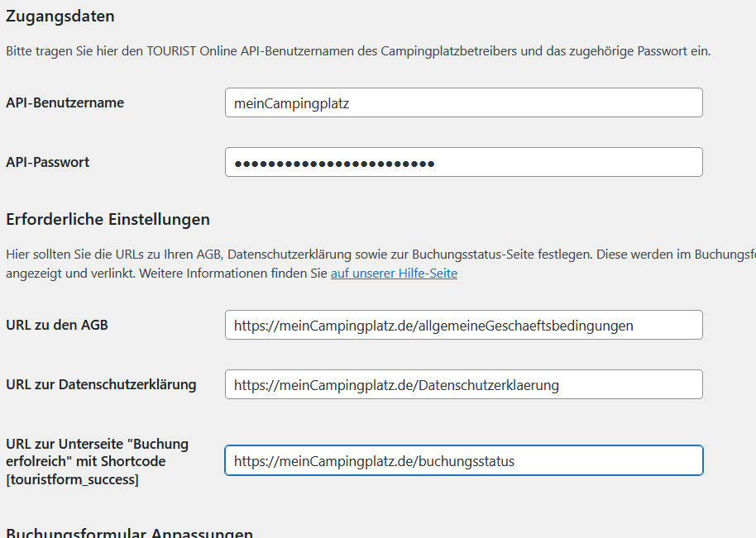This screenshot has height=538, width=756.
Task: Click the '[touristform_success]' shortcode text
Action: point(72,479)
